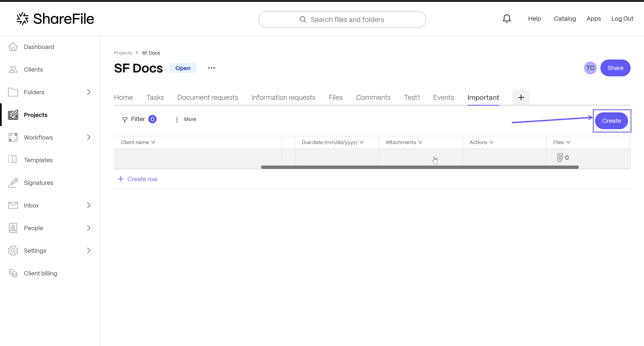Image resolution: width=644 pixels, height=346 pixels.
Task: Click the Create button
Action: click(x=612, y=121)
